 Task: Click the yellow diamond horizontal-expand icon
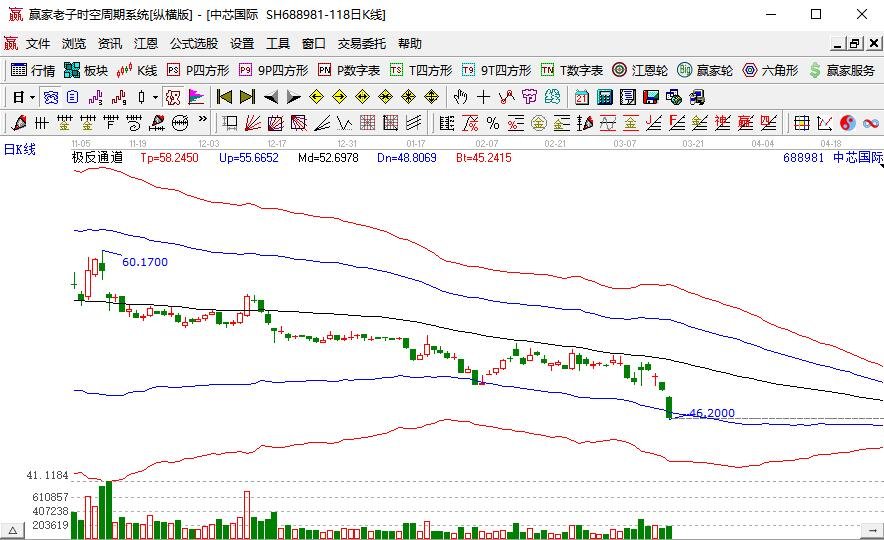point(363,98)
